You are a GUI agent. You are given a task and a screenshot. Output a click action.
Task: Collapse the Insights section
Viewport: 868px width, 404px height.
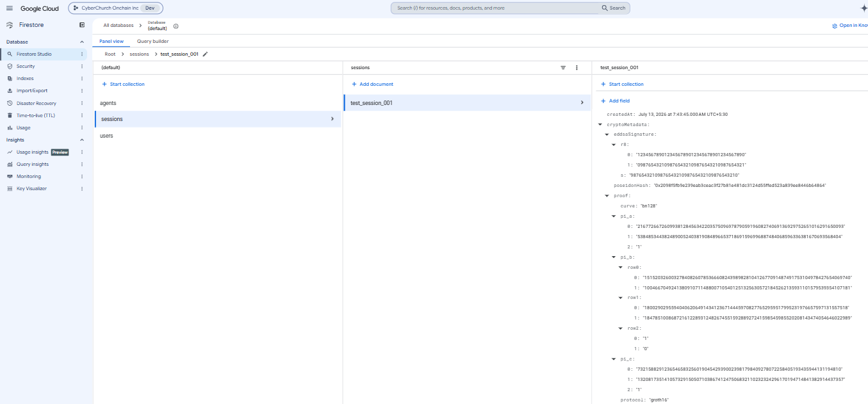[x=82, y=140]
